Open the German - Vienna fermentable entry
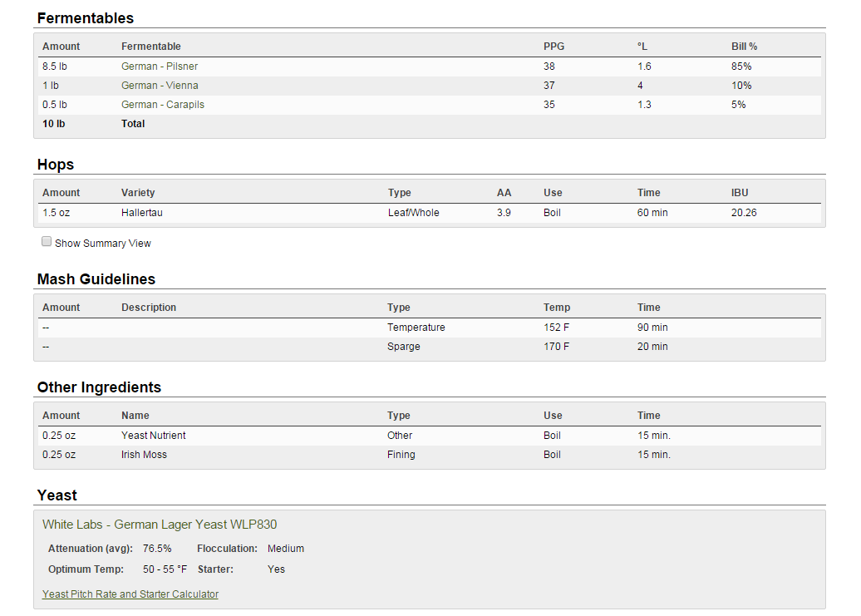Viewport: 861px width, 616px height. coord(160,86)
